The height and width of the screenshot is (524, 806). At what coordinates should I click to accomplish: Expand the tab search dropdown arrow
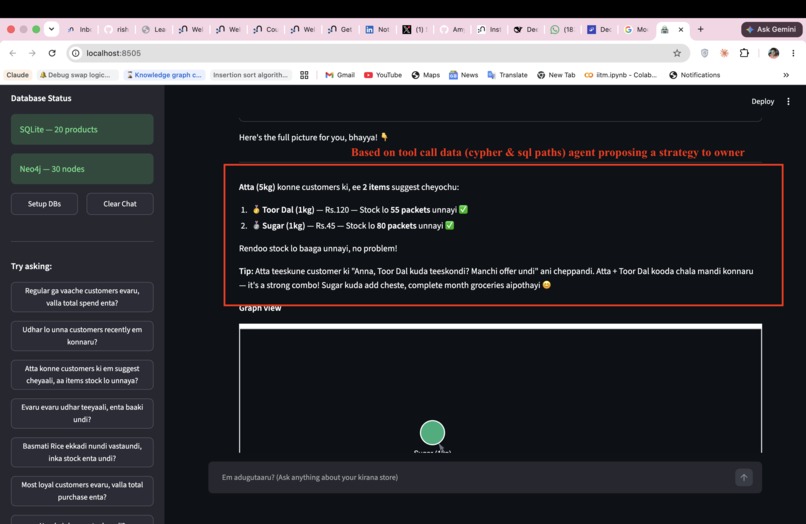51,29
